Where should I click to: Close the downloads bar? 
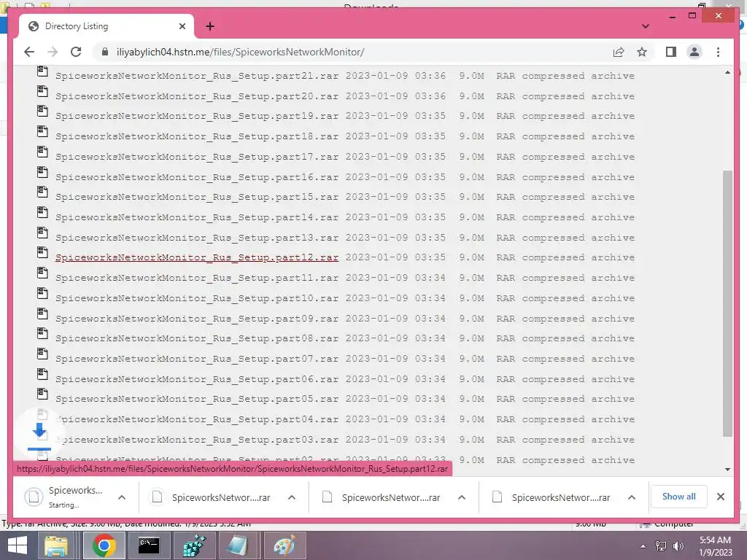720,497
